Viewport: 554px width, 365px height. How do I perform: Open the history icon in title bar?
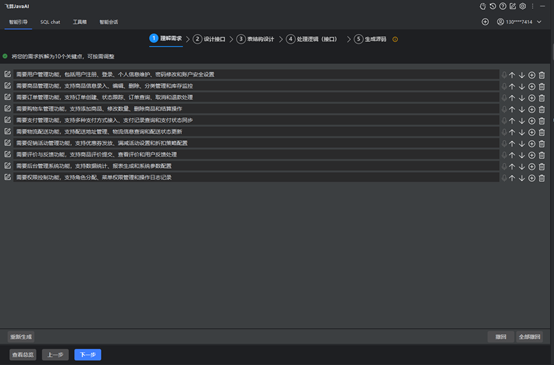pos(493,6)
